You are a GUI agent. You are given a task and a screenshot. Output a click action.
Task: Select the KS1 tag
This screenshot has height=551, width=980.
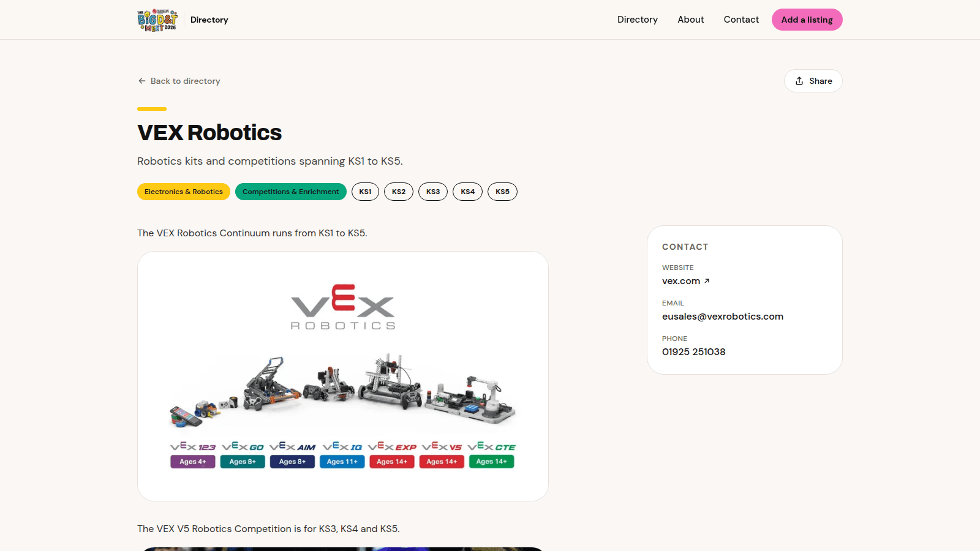(366, 192)
